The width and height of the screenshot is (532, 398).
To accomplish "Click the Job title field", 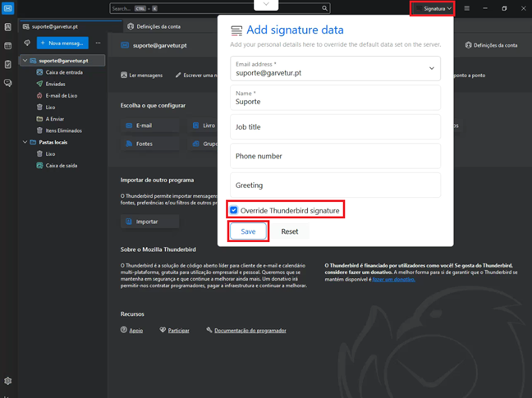I will [x=335, y=127].
